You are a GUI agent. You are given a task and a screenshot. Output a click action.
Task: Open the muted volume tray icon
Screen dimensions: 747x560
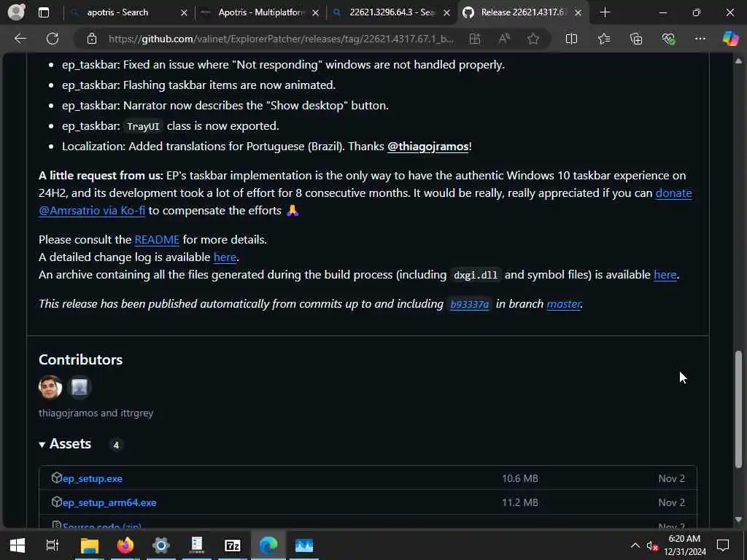coord(652,545)
